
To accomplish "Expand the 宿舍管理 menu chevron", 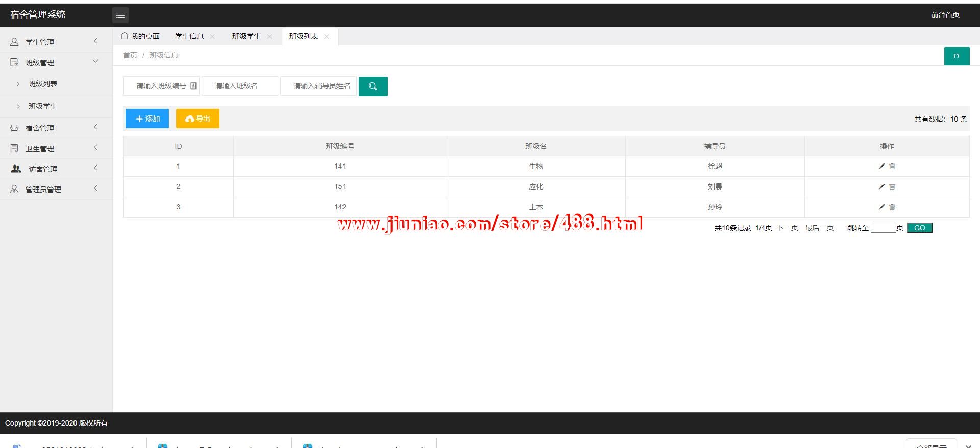I will (x=95, y=127).
